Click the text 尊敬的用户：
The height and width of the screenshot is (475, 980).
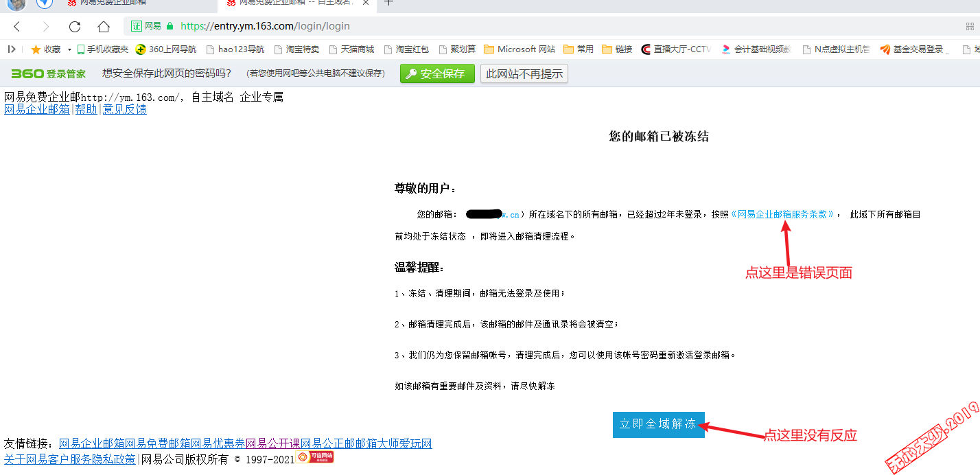pos(425,188)
